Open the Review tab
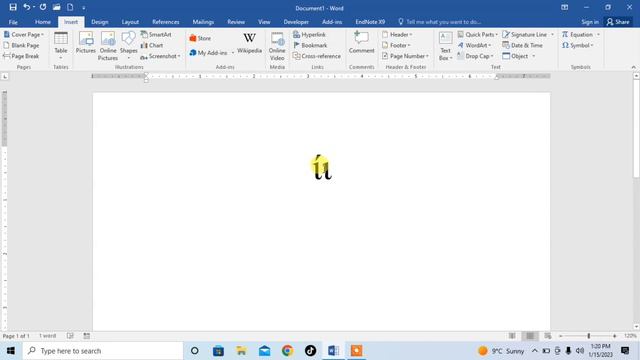 [236, 22]
